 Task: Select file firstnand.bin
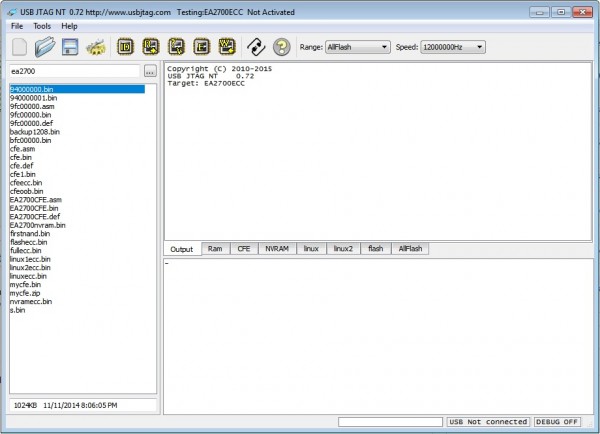tap(30, 233)
